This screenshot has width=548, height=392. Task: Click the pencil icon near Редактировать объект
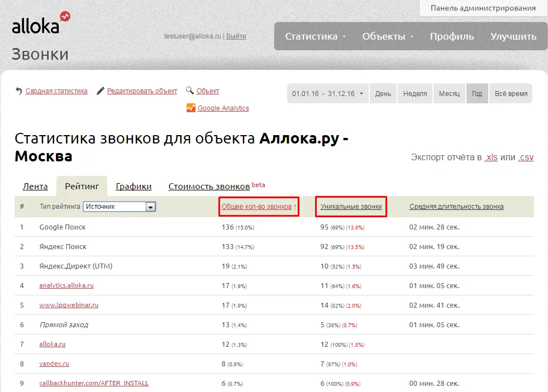(101, 91)
